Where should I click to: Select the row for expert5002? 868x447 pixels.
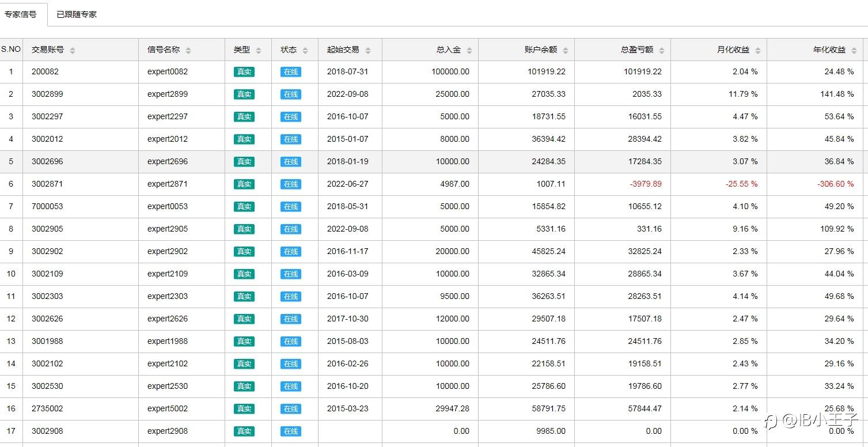click(x=168, y=408)
